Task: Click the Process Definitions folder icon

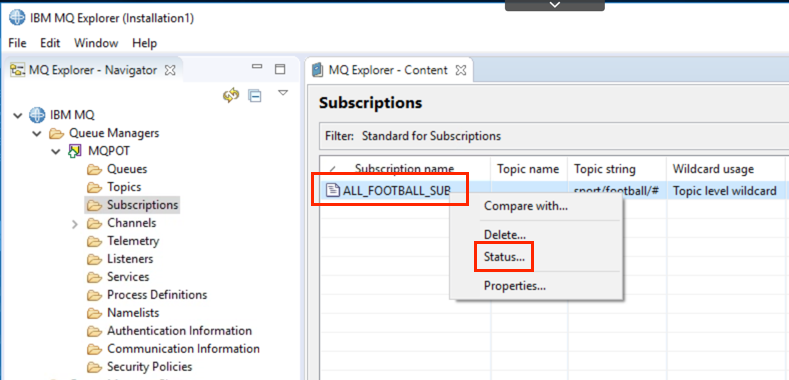Action: click(95, 295)
